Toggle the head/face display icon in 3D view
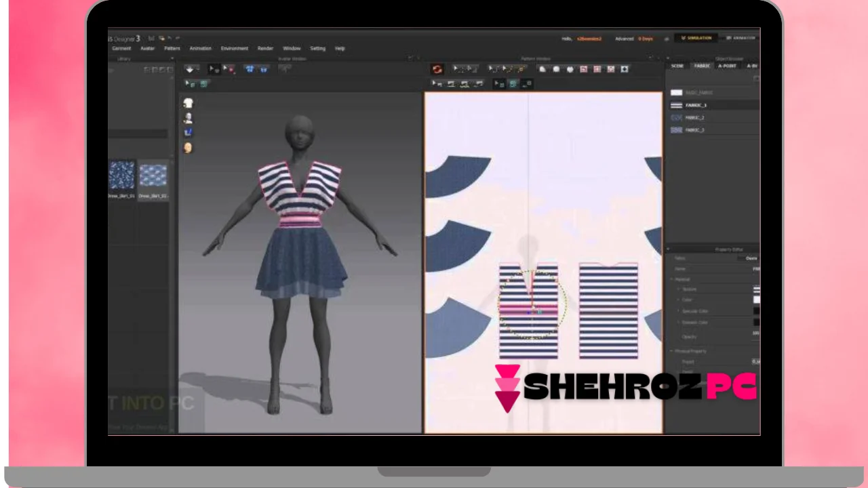 coord(188,147)
